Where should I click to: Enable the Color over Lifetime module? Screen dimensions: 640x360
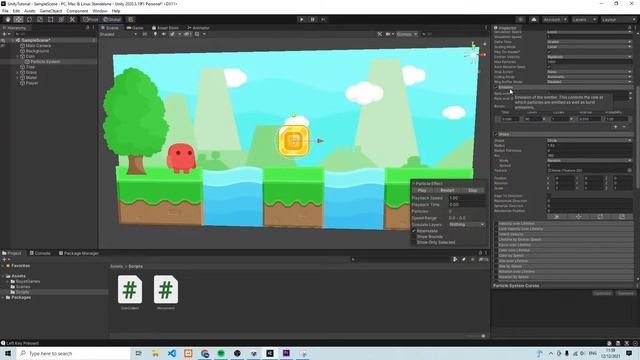(x=496, y=250)
